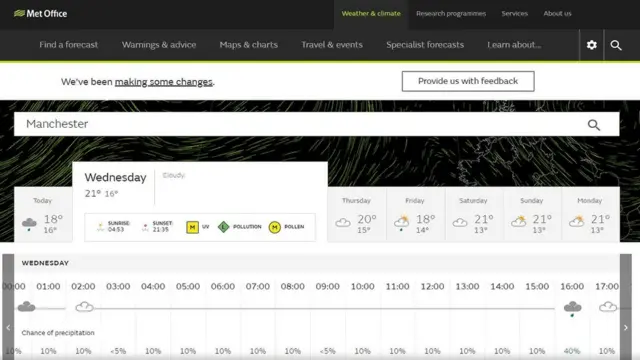
Task: Click the Saturday cloud icon
Action: (460, 223)
